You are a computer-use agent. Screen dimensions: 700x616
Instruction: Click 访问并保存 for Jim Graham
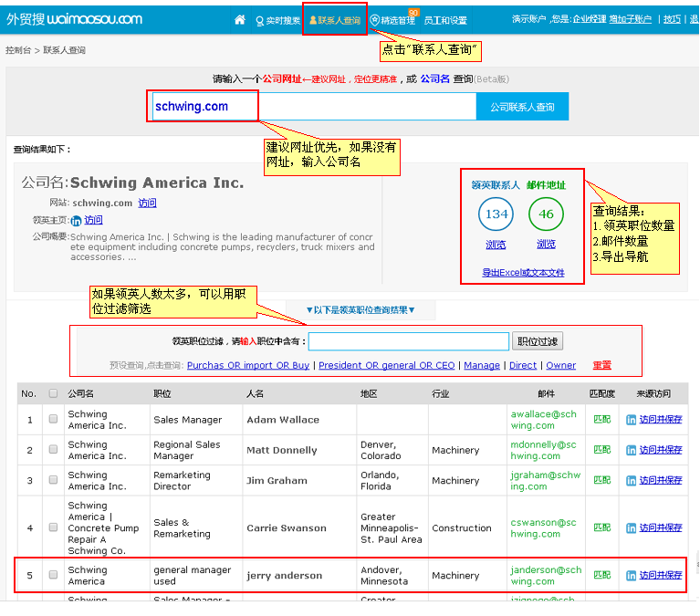pos(660,480)
